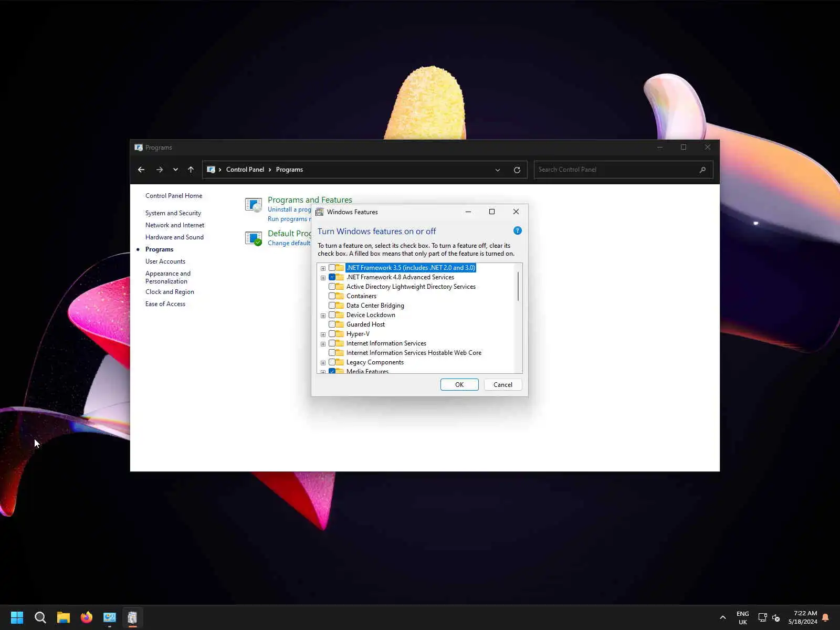This screenshot has height=630, width=840.
Task: Open User Accounts category
Action: tap(165, 261)
